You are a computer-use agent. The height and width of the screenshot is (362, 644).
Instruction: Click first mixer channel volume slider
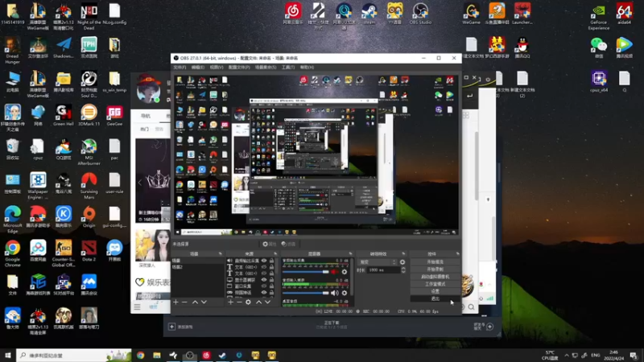(306, 272)
